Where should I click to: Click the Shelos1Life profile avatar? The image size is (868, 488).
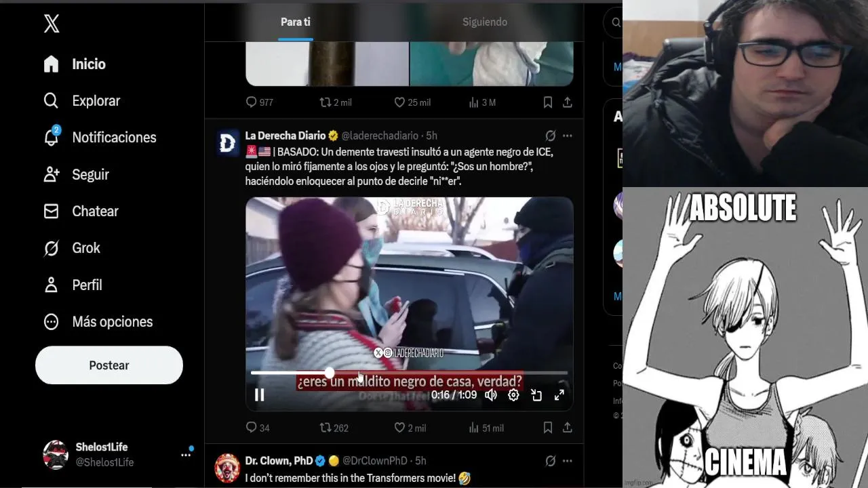[x=56, y=455]
